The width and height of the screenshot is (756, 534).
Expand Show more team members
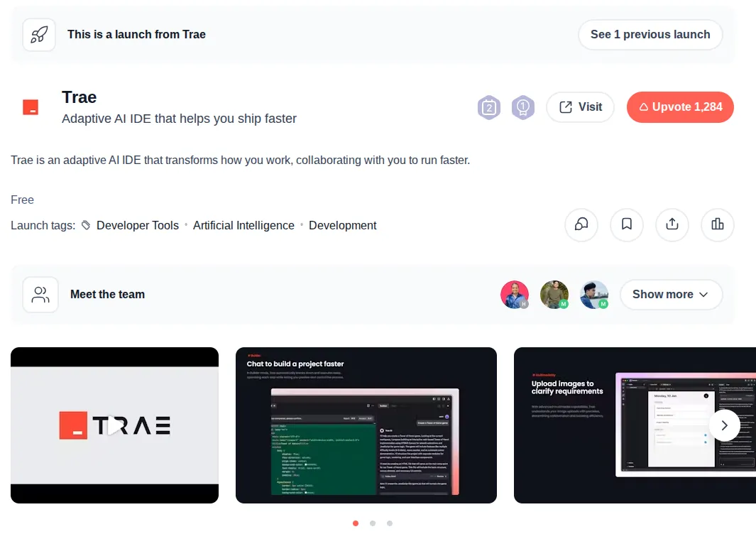(x=671, y=295)
